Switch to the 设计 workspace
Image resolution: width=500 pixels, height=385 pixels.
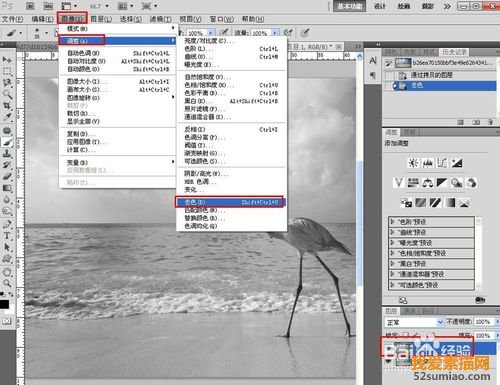tap(380, 6)
